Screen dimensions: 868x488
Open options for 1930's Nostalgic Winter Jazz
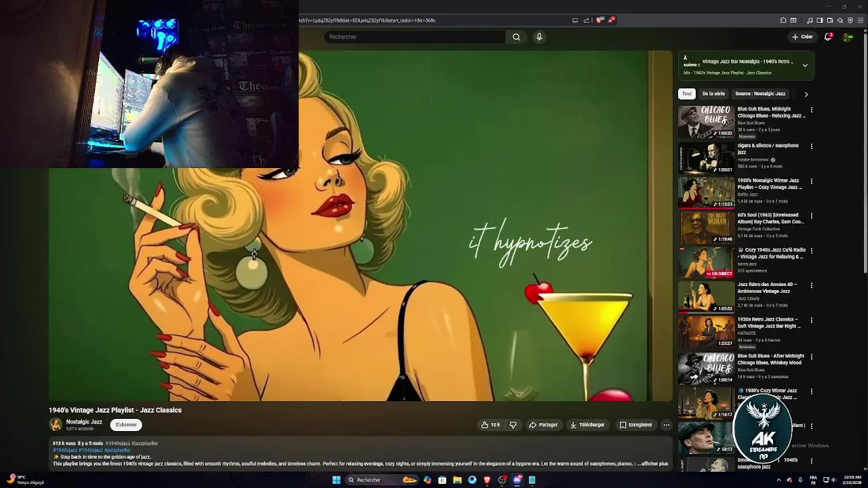click(811, 181)
